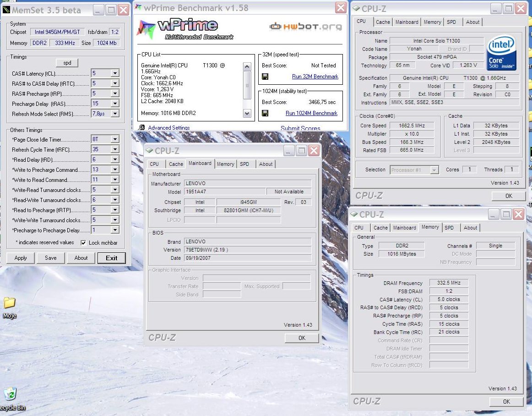Viewport: 532px width, 416px height.
Task: Open Mainboard tab in bottom-right CPU-Z window
Action: (404, 228)
